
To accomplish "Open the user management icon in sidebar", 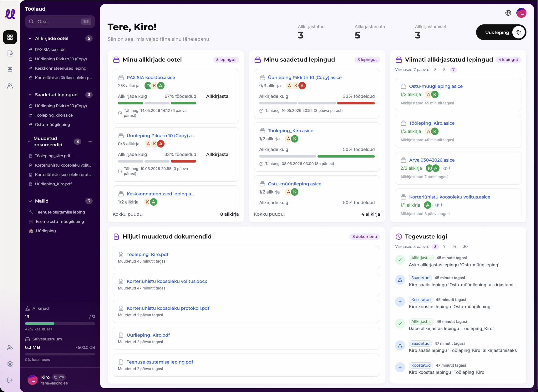I will click(x=10, y=348).
